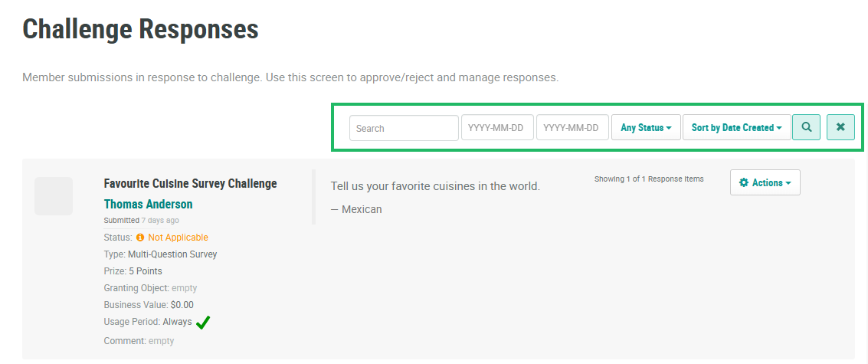Screen dimensions: 868x364
Task: Click the 'Tell us your favorite cuisines' question text
Action: (x=435, y=186)
